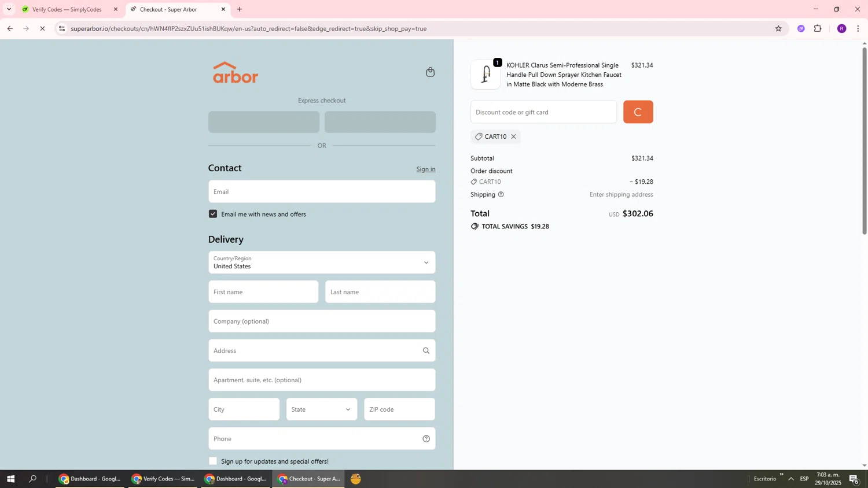The image size is (868, 488).
Task: Open the taskbar clock showing 7:03 a. m.
Action: 828,479
